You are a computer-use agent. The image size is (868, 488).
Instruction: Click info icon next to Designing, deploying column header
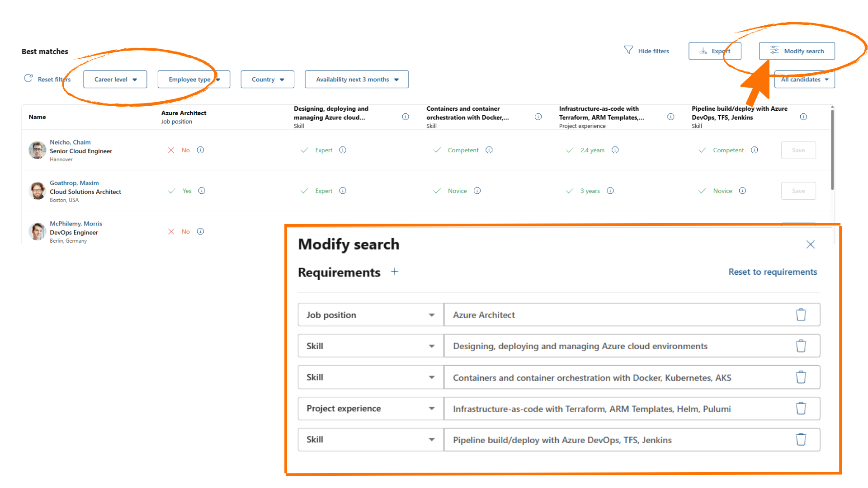tap(406, 117)
